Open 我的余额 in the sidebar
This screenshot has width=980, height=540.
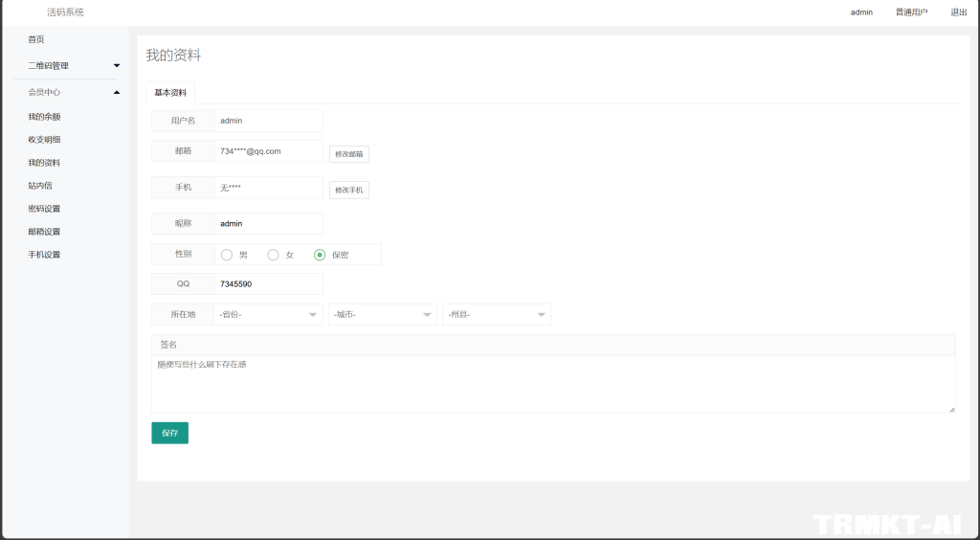(x=44, y=117)
